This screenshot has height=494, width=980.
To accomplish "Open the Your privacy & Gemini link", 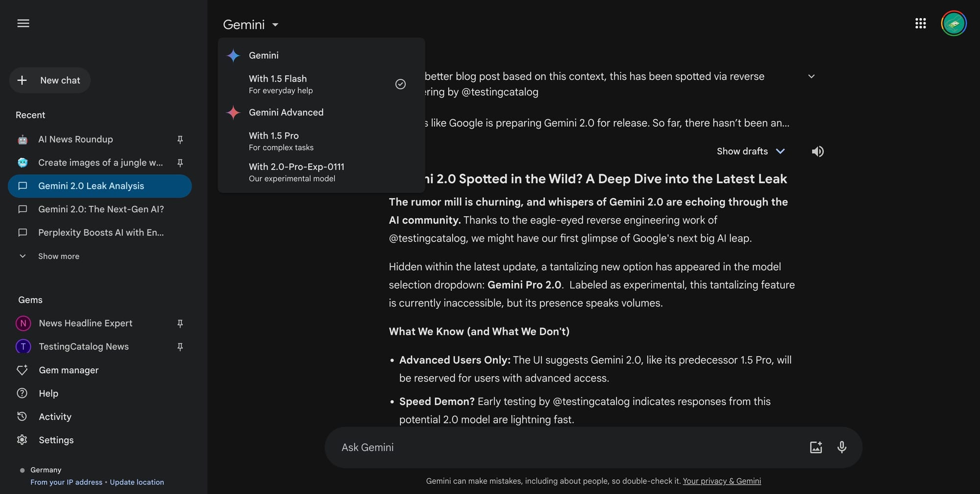I will [x=722, y=481].
